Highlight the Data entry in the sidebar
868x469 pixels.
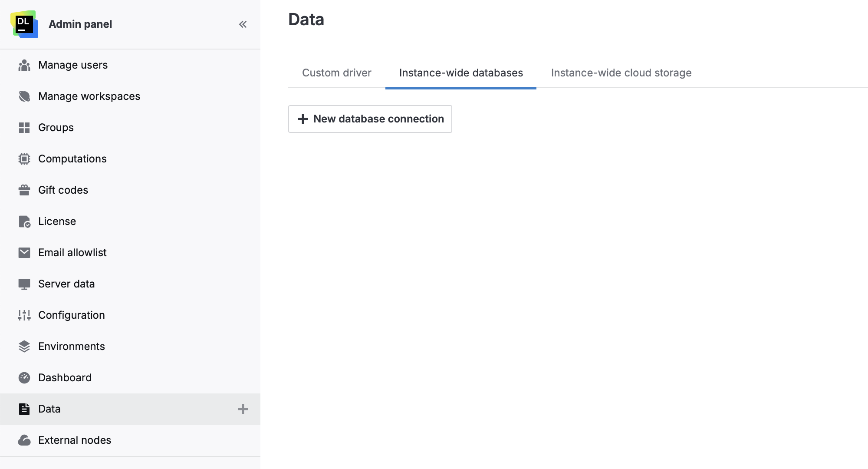(49, 409)
